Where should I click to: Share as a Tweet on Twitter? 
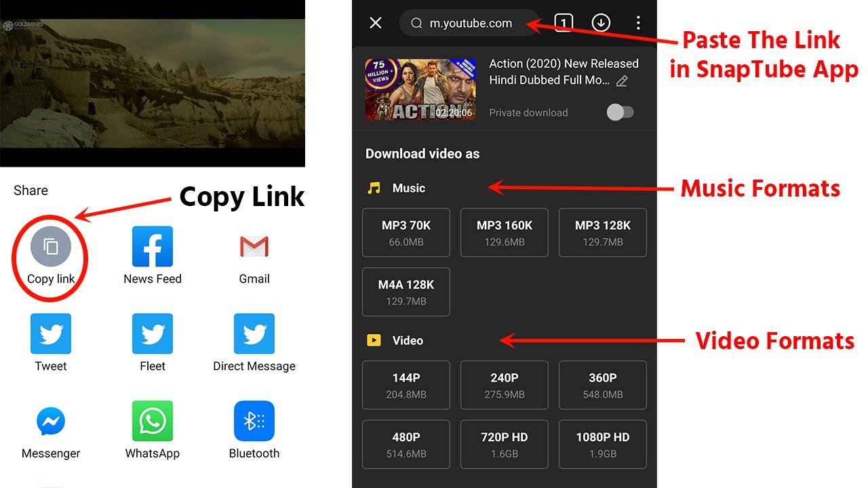[51, 333]
